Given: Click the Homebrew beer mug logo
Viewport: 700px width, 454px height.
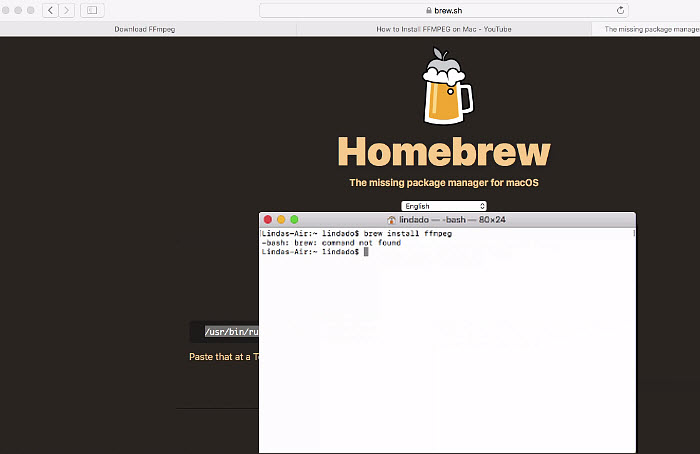Looking at the screenshot, I should pos(447,86).
